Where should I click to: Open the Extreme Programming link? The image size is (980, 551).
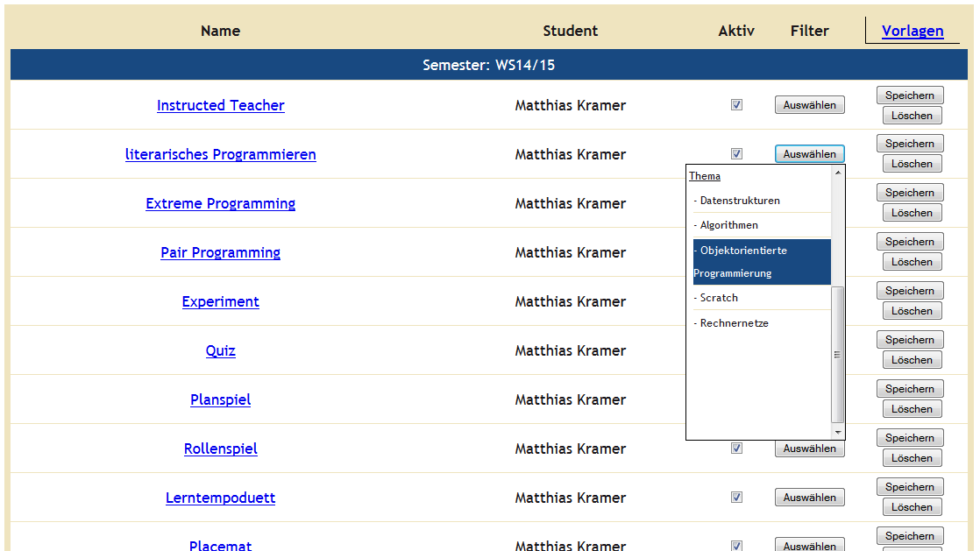pos(220,203)
